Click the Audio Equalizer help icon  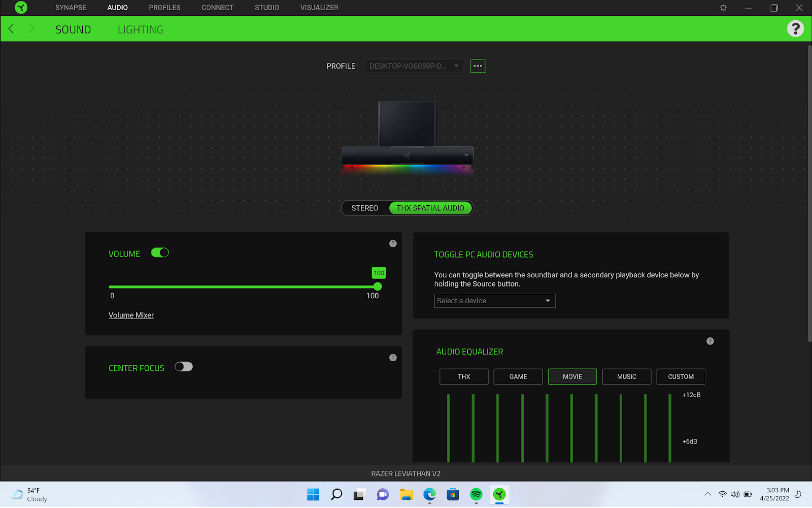coord(710,341)
